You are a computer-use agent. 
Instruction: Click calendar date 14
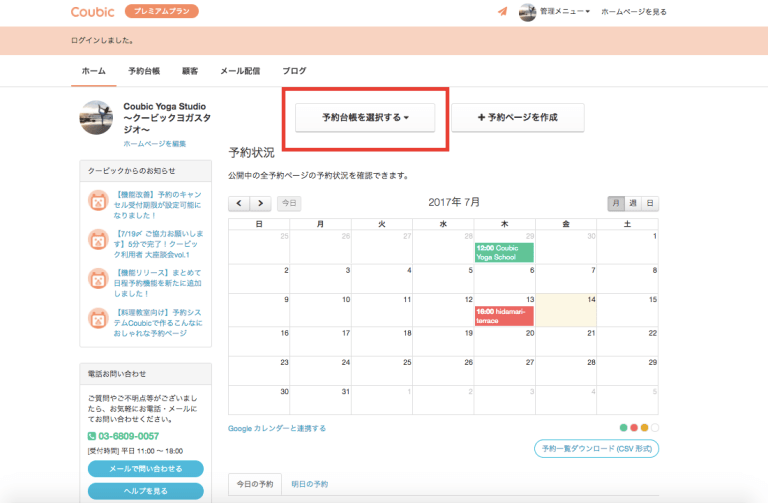566,311
